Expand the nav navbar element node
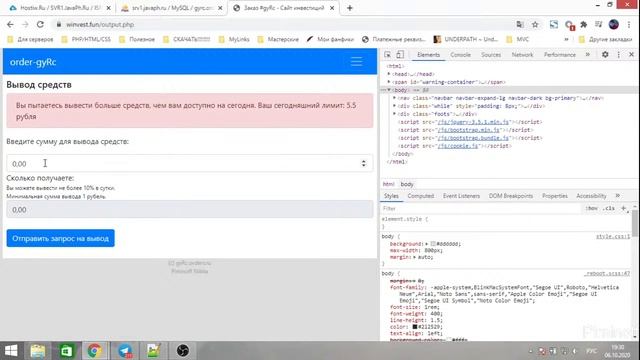Screen dimensions: 640x360 point(394,98)
